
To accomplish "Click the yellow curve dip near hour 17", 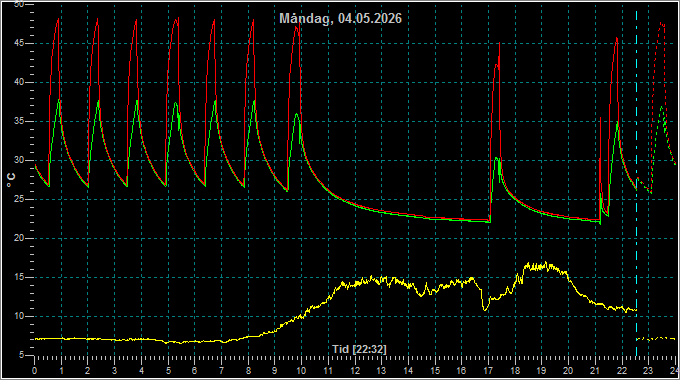I will pos(485,309).
